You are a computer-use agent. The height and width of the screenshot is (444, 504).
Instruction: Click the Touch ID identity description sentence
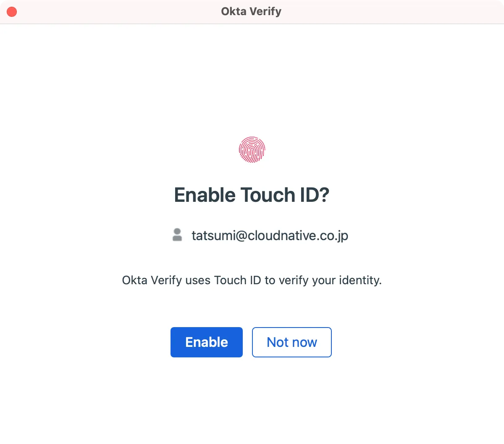(x=252, y=280)
